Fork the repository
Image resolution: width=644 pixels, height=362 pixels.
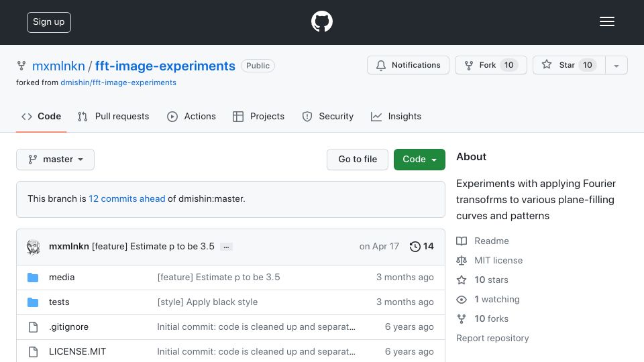[491, 65]
